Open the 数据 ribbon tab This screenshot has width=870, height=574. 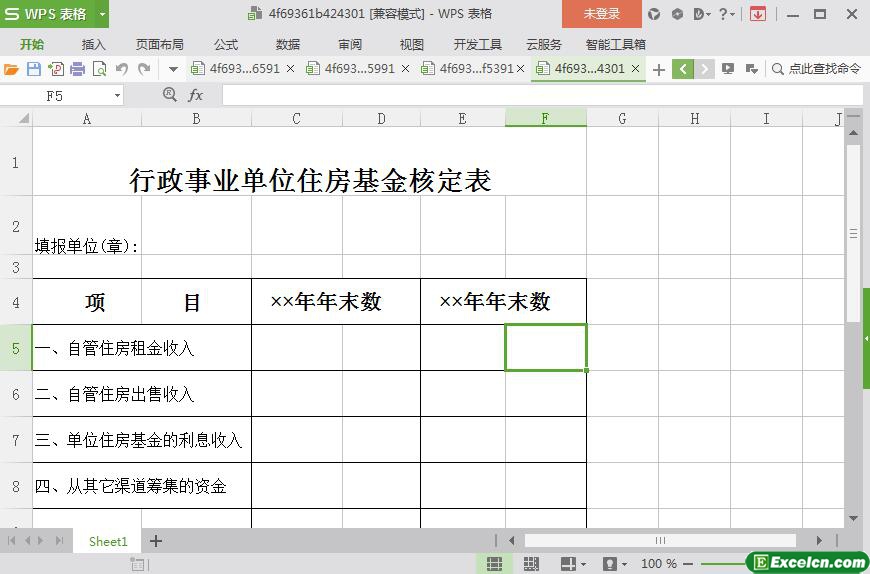pos(288,44)
